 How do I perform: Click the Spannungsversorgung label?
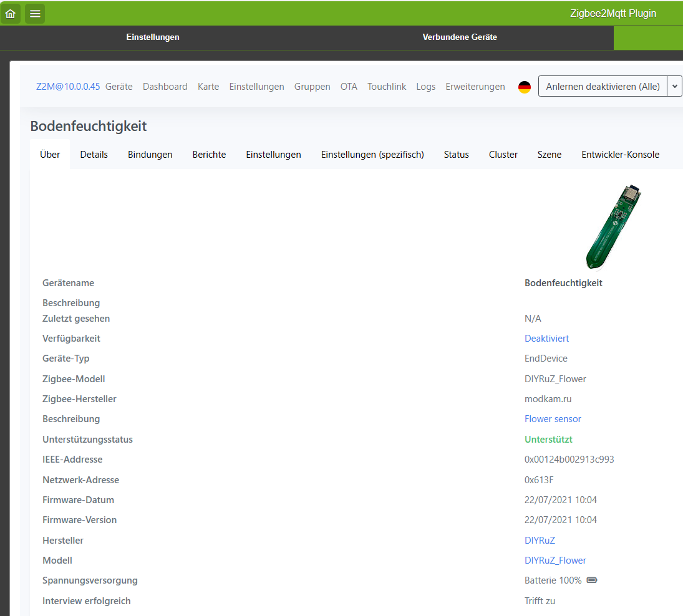[90, 580]
